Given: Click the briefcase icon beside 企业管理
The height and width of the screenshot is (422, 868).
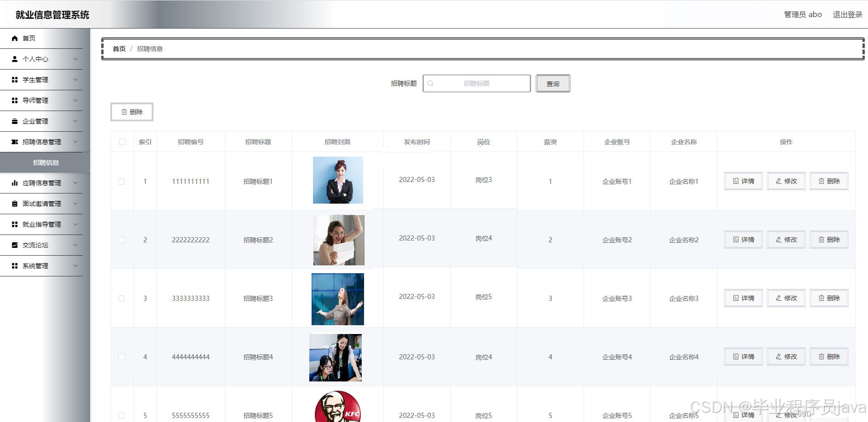Looking at the screenshot, I should point(15,121).
